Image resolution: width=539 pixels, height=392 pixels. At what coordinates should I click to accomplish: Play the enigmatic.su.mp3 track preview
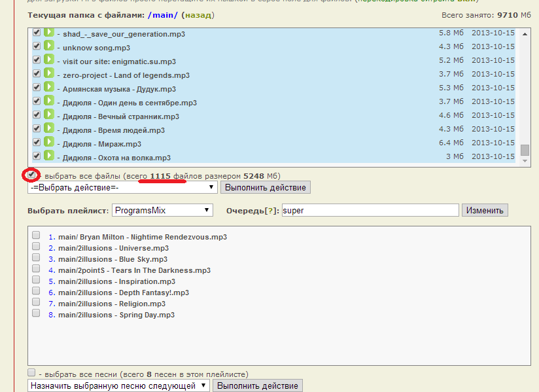click(x=48, y=60)
